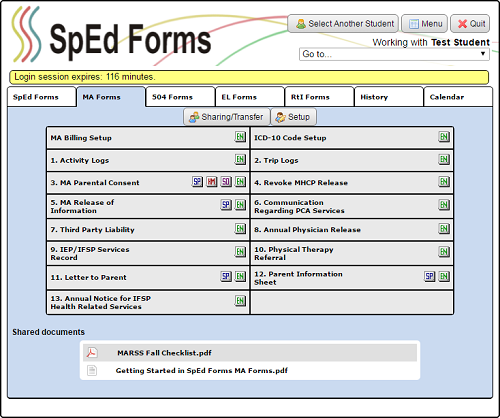Click 6. Communication Regarding PCA Services label
This screenshot has height=418, width=500.
[299, 206]
